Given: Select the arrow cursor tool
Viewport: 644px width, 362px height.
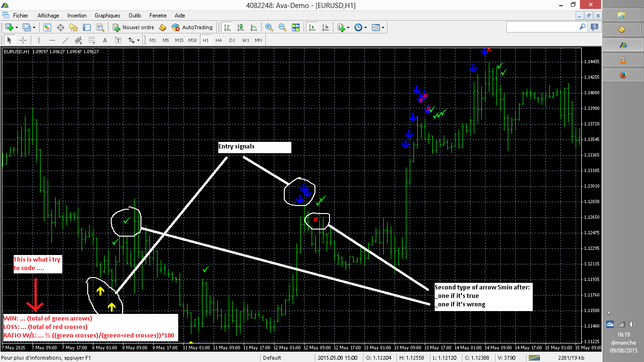Looking at the screenshot, I should pos(9,40).
